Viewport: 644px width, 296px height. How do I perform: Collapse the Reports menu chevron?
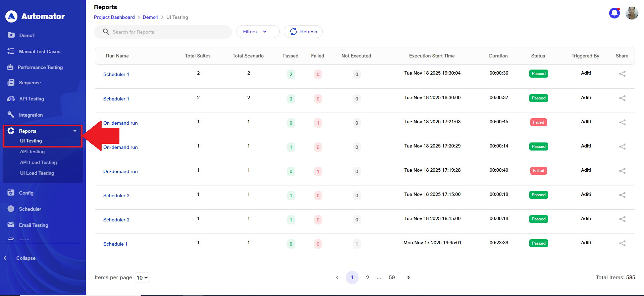click(x=75, y=131)
